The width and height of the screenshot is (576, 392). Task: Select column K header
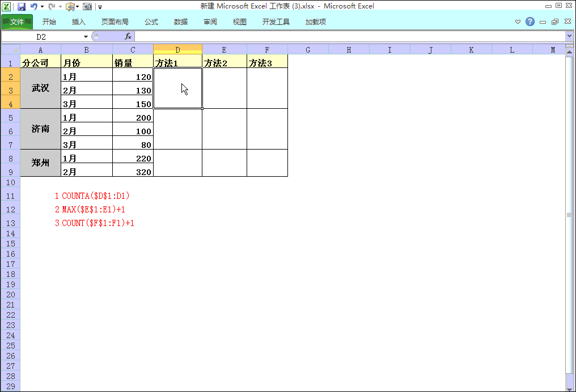coord(471,49)
